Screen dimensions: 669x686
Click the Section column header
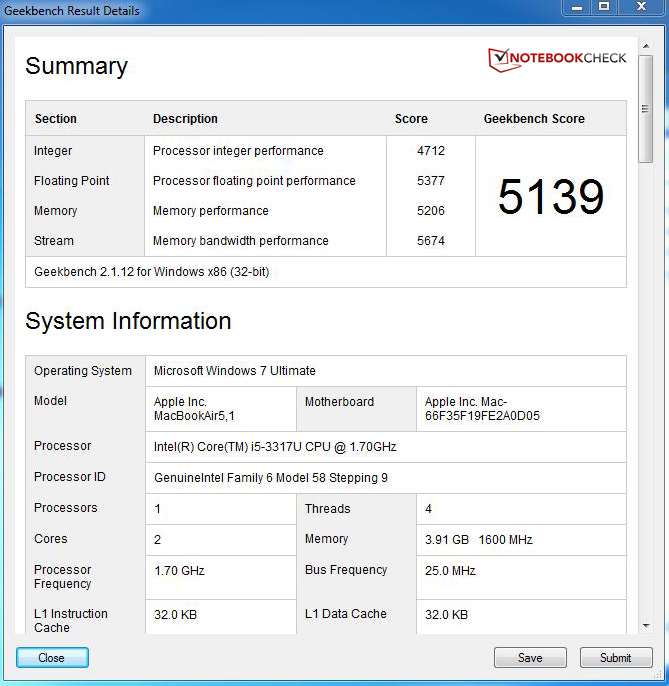[56, 119]
